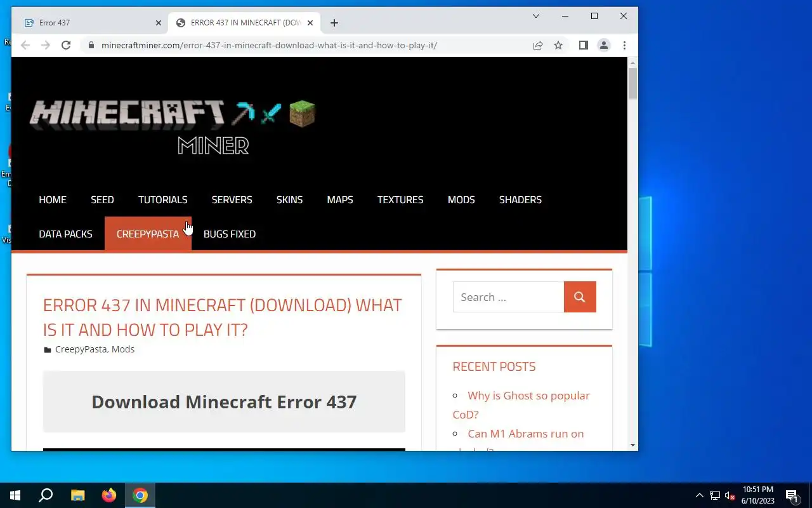
Task: Reload the page with the refresh icon
Action: tap(66, 45)
